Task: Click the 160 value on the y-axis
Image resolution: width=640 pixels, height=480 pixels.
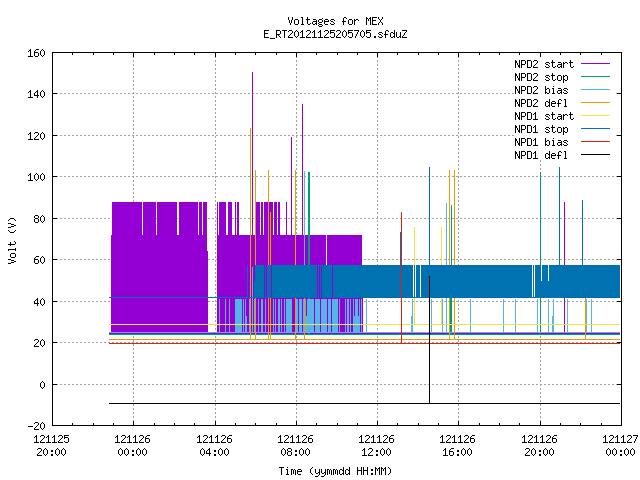Action: 36,53
